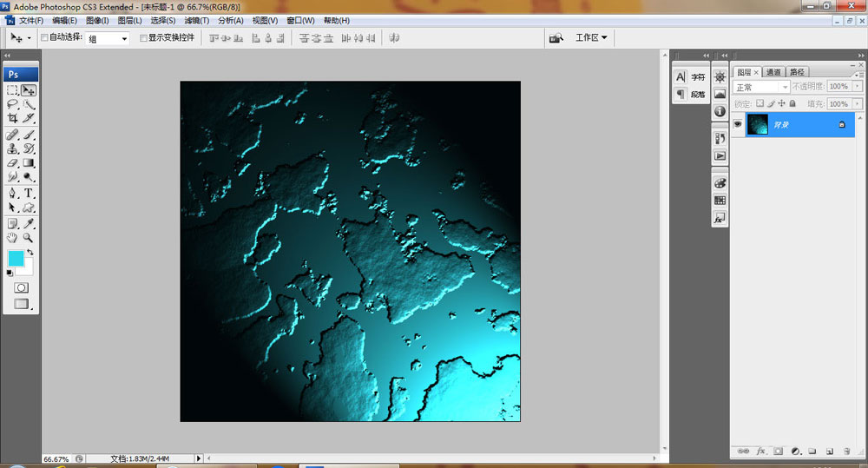The width and height of the screenshot is (868, 468).
Task: Select the History Brush tool
Action: point(29,148)
